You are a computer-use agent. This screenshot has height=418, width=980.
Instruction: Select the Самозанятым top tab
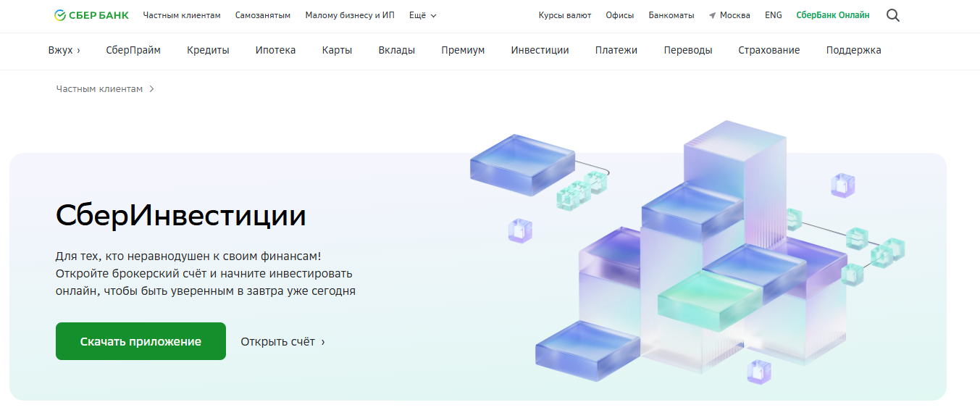263,15
